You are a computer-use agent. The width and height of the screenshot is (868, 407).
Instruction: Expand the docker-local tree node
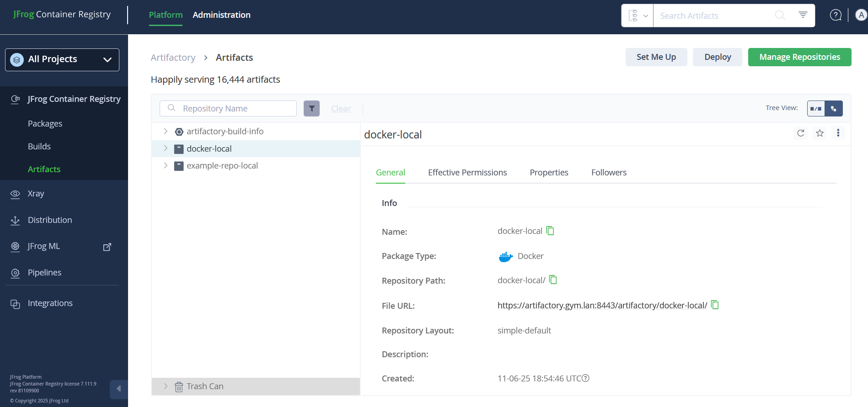[166, 148]
